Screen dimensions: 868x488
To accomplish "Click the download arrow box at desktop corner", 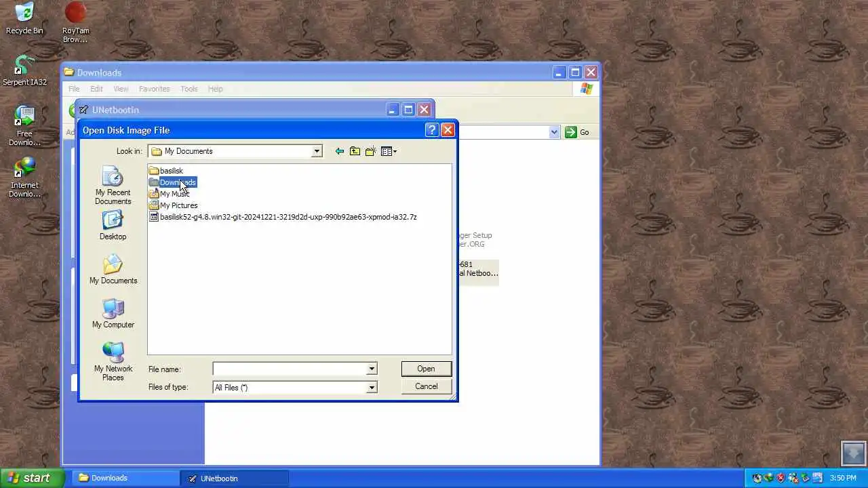I will (853, 453).
